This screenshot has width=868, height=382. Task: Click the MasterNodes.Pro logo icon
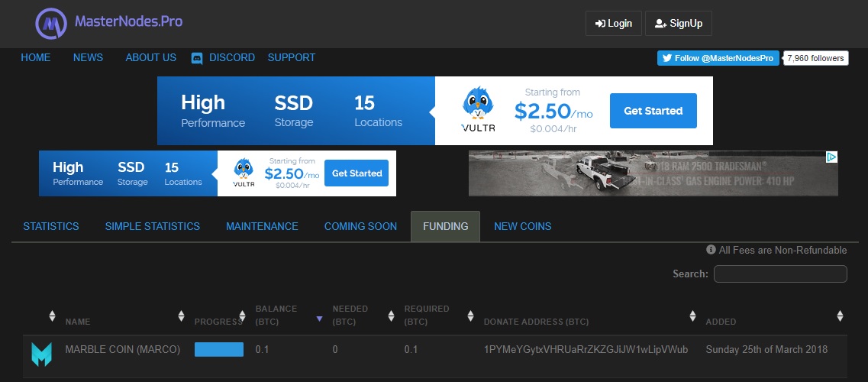[x=51, y=23]
